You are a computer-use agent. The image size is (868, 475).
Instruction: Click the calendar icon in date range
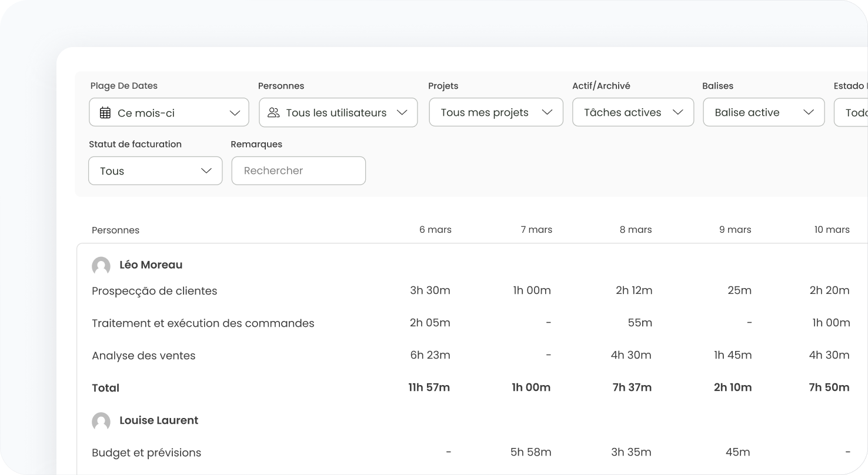[105, 113]
